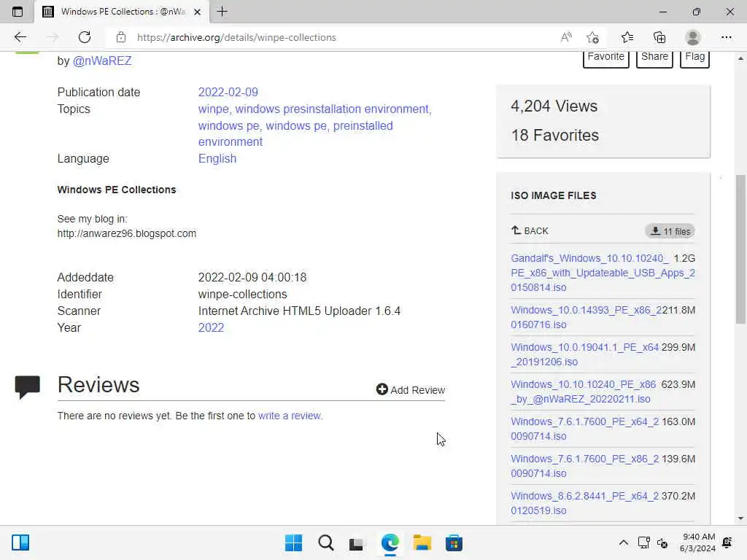747x560 pixels.
Task: Click the Microsoft Edge taskbar icon
Action: point(390,542)
